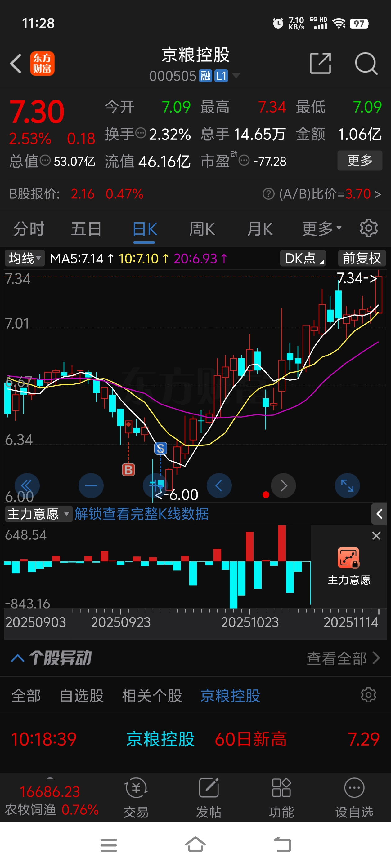Image resolution: width=391 pixels, height=868 pixels.
Task: Jump chart back with double-left arrow
Action: pyautogui.click(x=27, y=485)
